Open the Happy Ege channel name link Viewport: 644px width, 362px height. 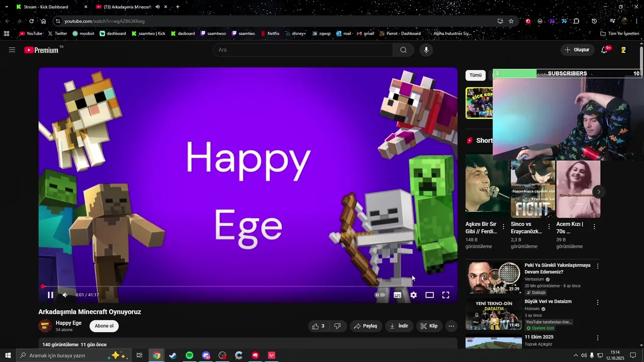click(68, 323)
